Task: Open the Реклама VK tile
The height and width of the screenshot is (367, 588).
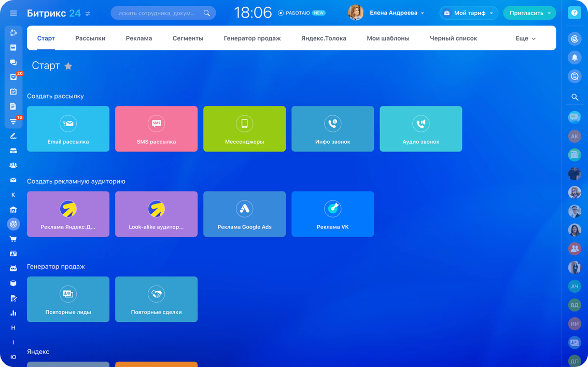Action: [332, 214]
